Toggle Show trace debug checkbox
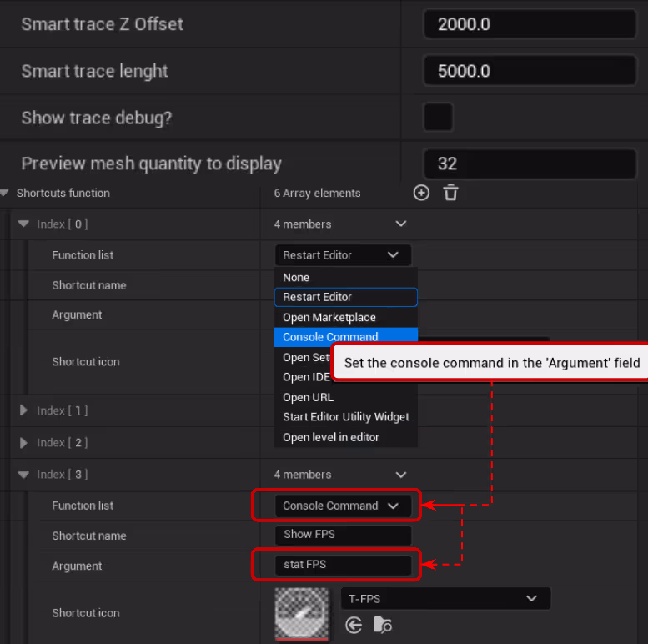Image resolution: width=648 pixels, height=644 pixels. 438,118
